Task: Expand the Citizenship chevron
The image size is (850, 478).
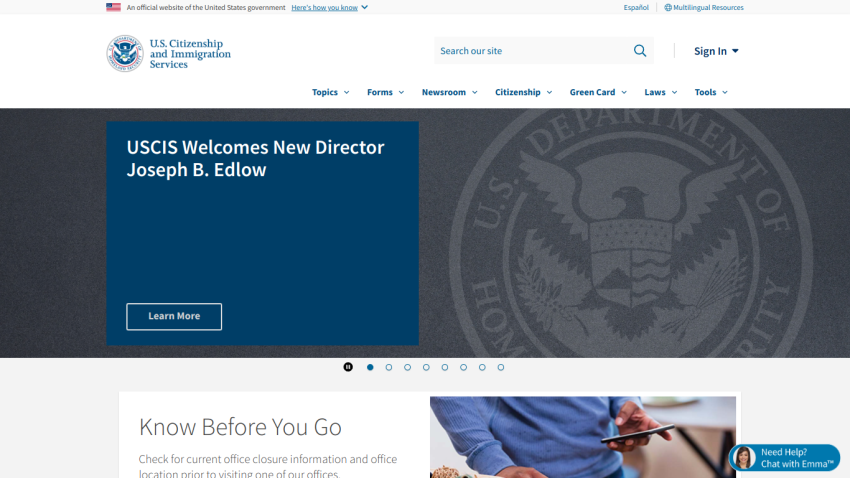Action: tap(549, 93)
